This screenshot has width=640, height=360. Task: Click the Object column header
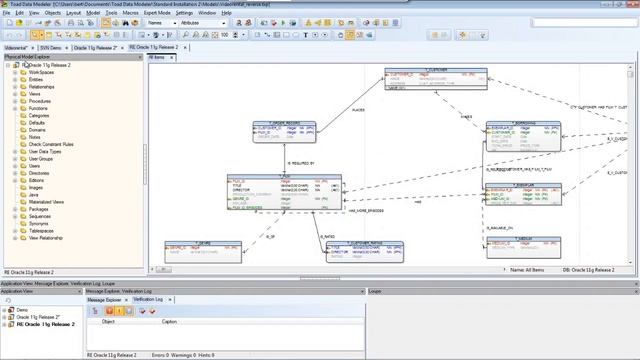click(108, 322)
